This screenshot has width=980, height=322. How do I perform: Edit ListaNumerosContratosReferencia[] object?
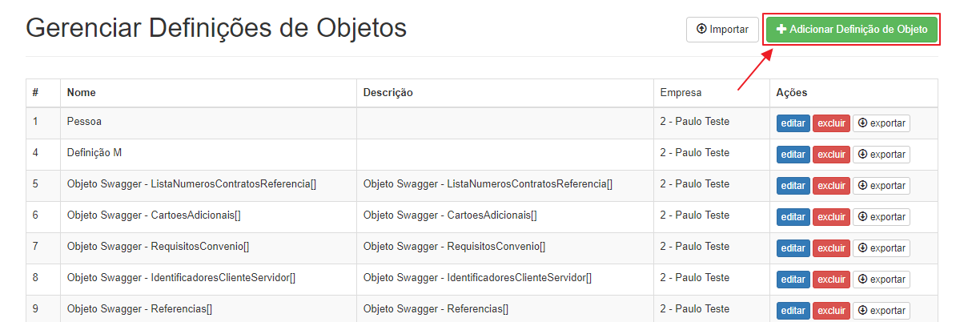[793, 186]
